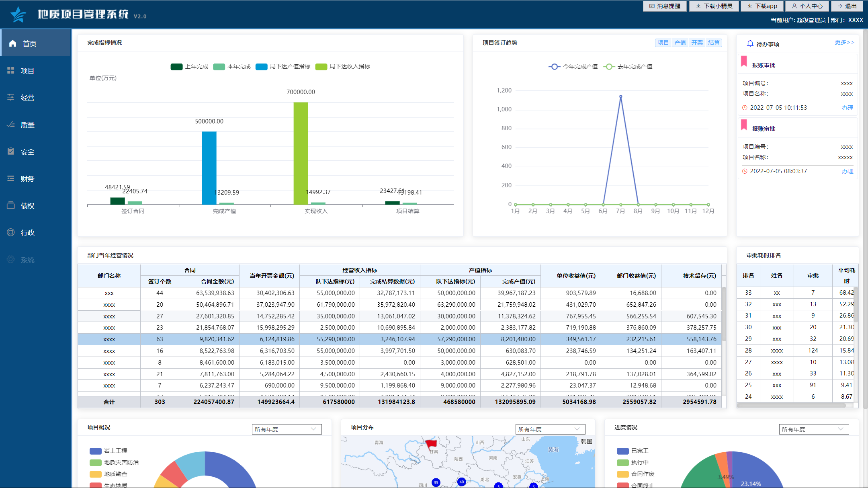This screenshot has height=488, width=868.
Task: Click the lifebuoy icon beside 行政
Action: [11, 232]
